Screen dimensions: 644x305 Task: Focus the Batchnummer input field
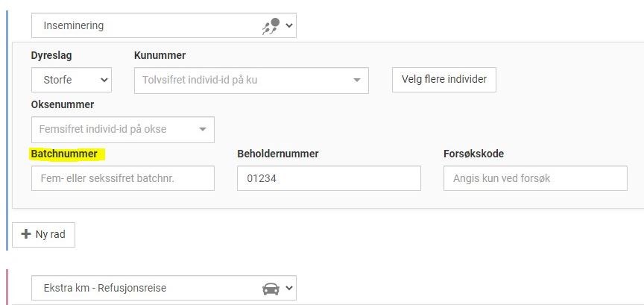(123, 178)
